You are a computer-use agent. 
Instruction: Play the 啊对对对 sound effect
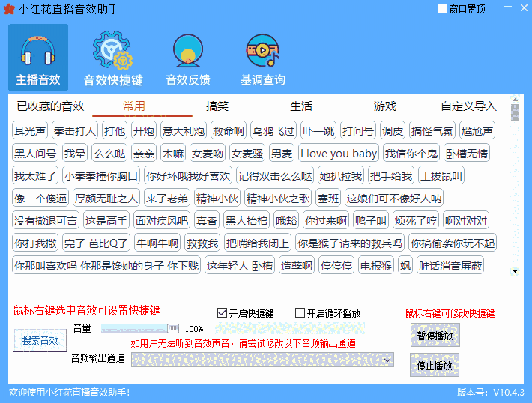click(467, 221)
